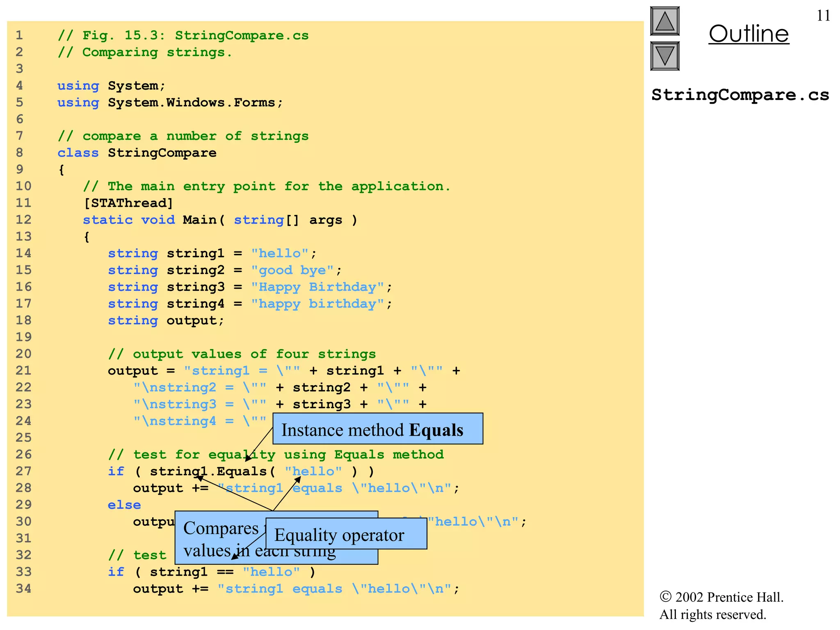The image size is (840, 630).
Task: Click the 'else' keyword on line 29
Action: pos(124,505)
